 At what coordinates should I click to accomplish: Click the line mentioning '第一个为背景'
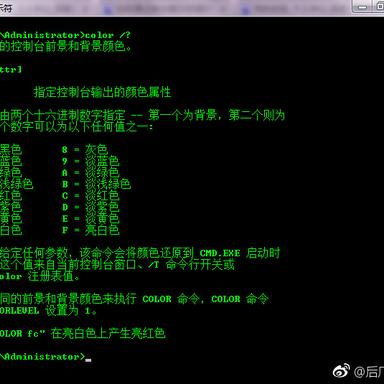pos(142,115)
